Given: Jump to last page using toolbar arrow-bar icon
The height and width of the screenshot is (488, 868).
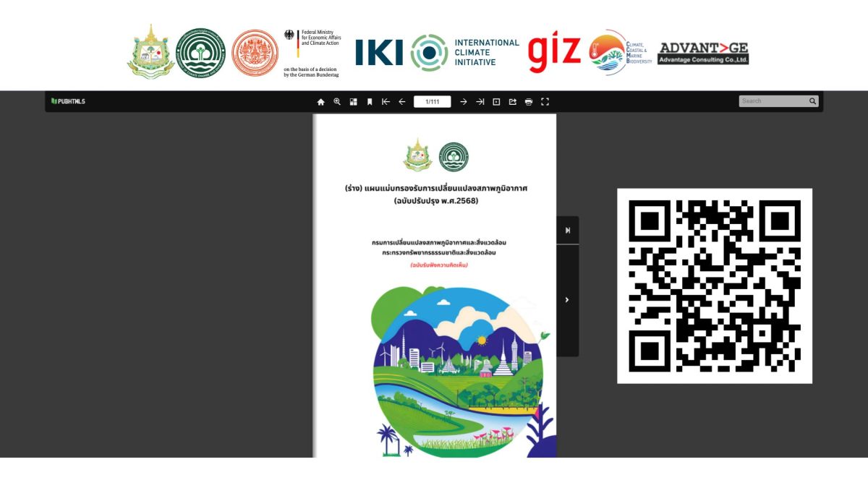Looking at the screenshot, I should pos(480,102).
